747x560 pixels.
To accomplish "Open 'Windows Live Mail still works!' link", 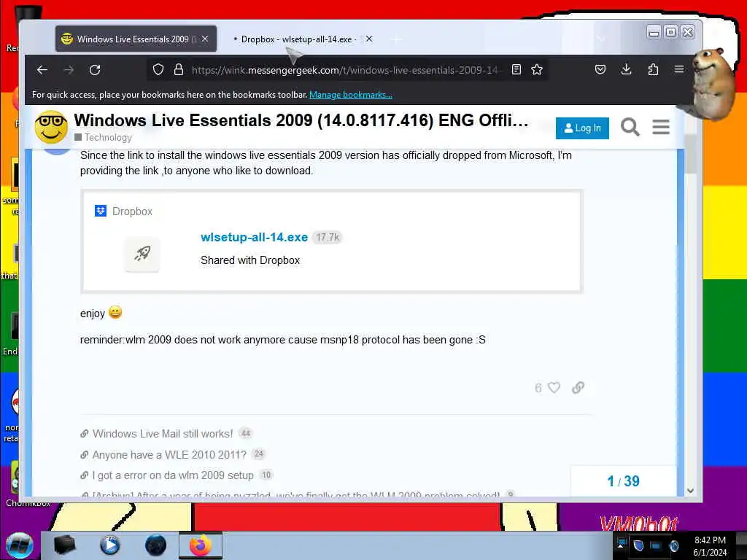I will point(163,434).
